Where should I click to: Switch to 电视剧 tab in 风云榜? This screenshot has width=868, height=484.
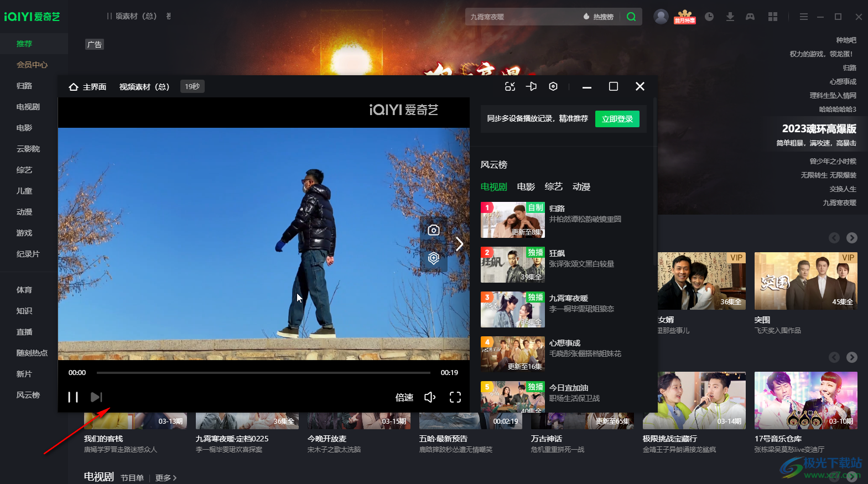(x=493, y=187)
